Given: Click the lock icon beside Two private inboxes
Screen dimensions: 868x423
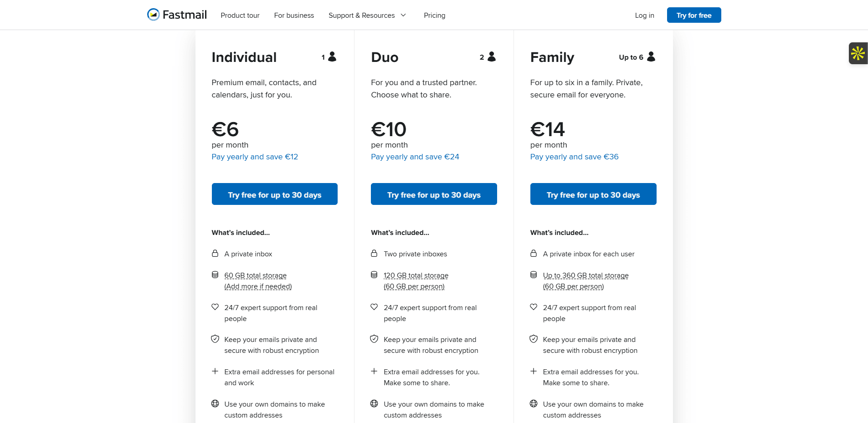Looking at the screenshot, I should pyautogui.click(x=374, y=253).
